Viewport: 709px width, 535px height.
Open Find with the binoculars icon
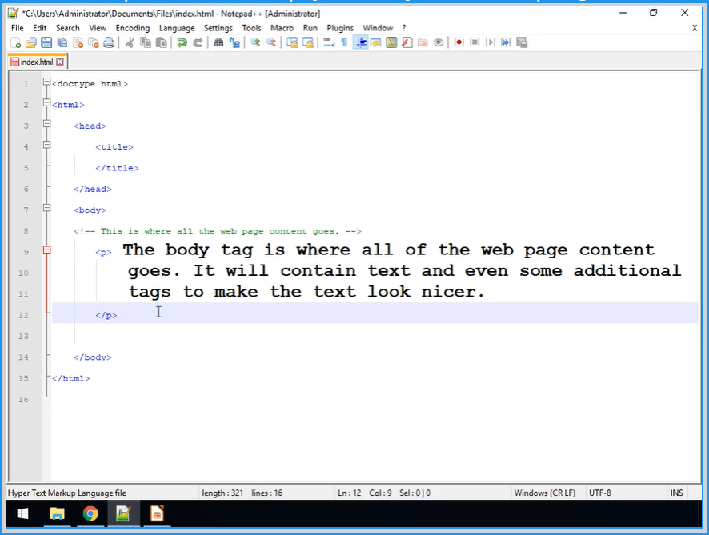(218, 43)
